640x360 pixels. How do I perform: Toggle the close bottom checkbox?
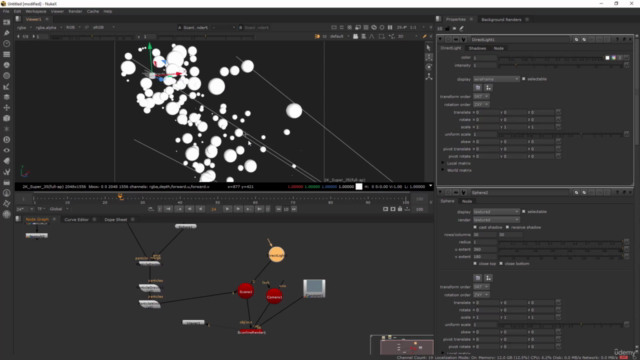pos(501,264)
